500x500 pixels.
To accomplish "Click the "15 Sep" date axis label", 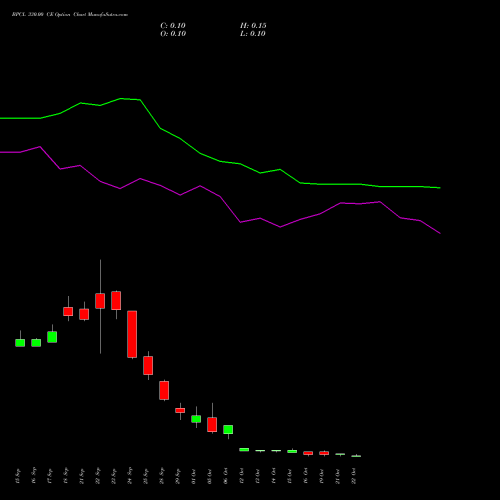I will (18, 476).
